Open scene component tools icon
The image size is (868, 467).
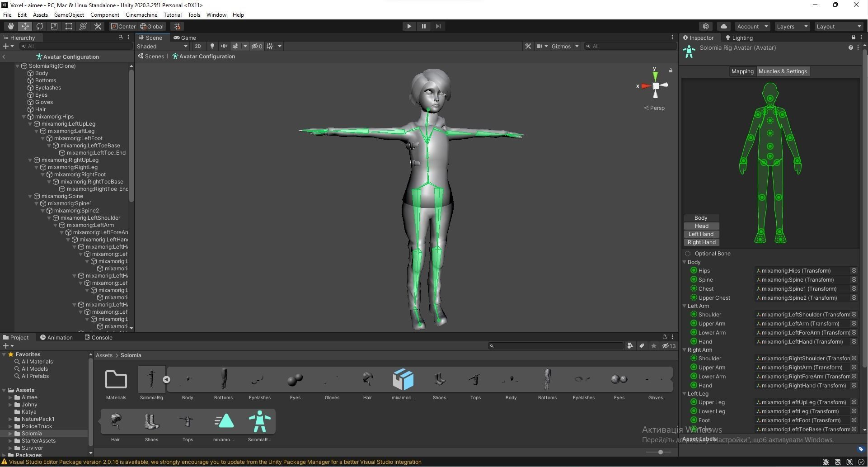click(528, 46)
